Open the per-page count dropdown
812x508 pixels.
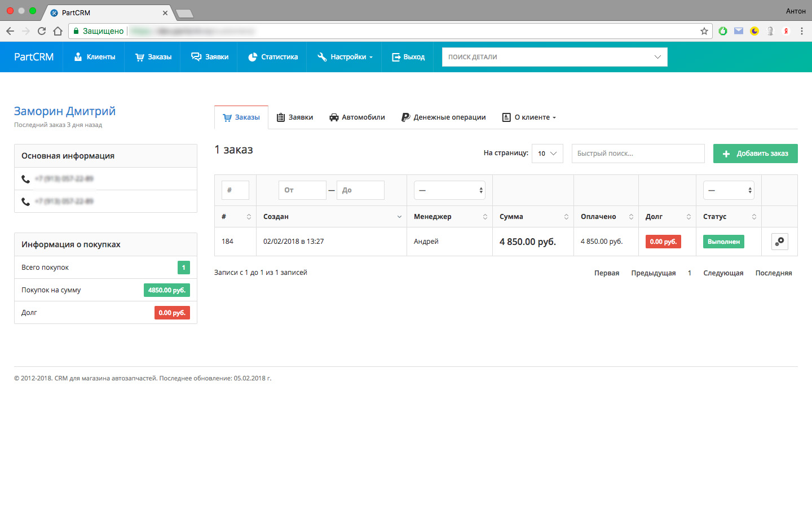coord(547,154)
